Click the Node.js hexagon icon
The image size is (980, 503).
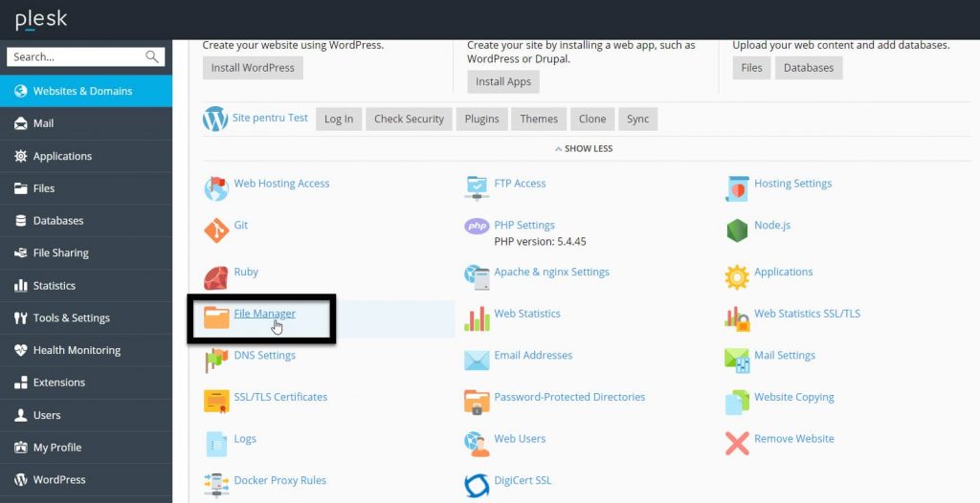pyautogui.click(x=736, y=230)
